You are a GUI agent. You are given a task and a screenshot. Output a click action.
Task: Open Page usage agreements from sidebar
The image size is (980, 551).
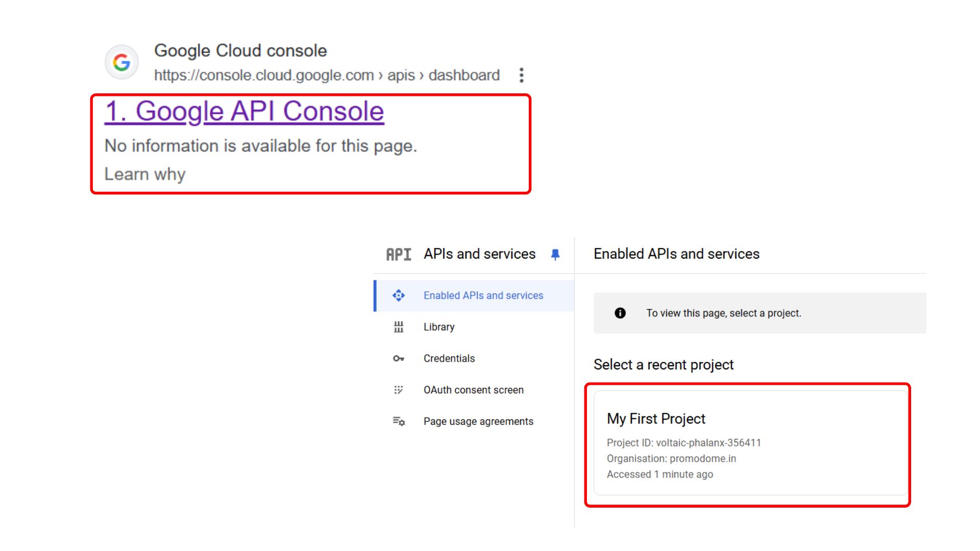[x=478, y=421]
